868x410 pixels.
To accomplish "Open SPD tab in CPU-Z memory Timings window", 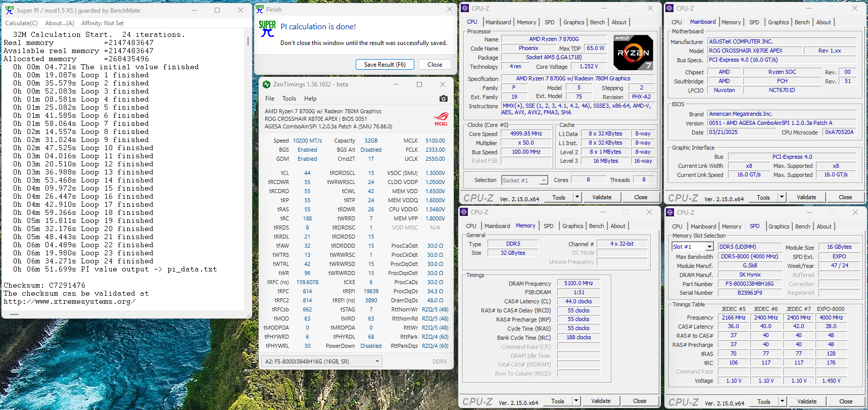I will pos(549,226).
